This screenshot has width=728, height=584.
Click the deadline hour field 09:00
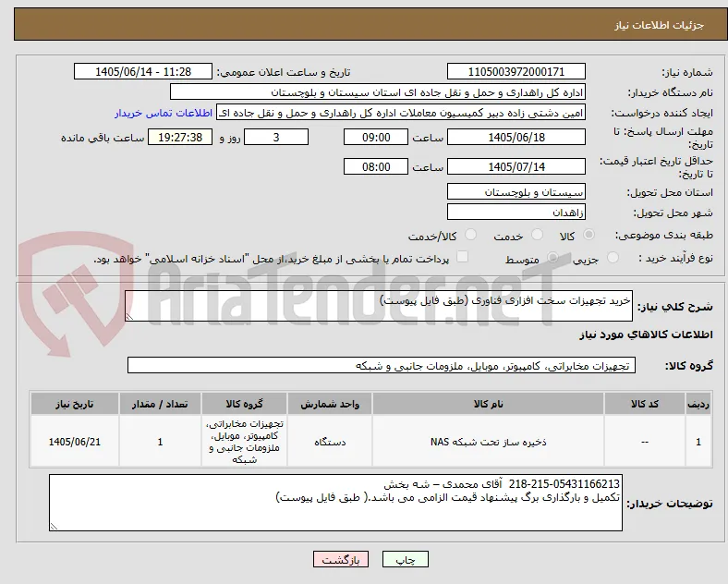coord(376,138)
